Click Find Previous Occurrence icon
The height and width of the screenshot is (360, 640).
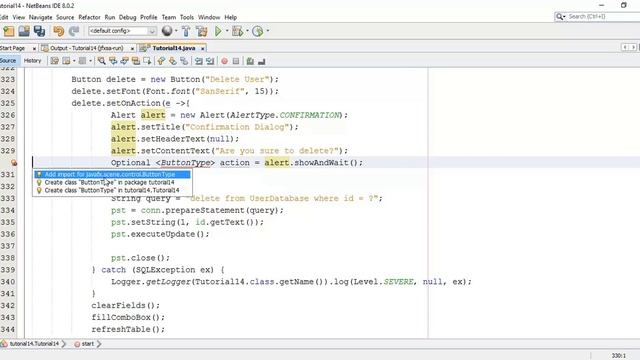113,61
